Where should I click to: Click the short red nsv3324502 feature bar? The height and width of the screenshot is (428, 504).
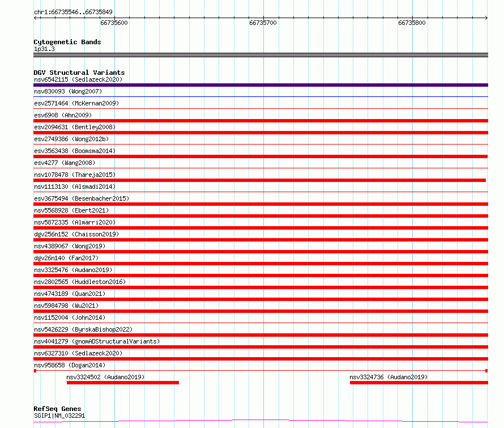(x=123, y=383)
